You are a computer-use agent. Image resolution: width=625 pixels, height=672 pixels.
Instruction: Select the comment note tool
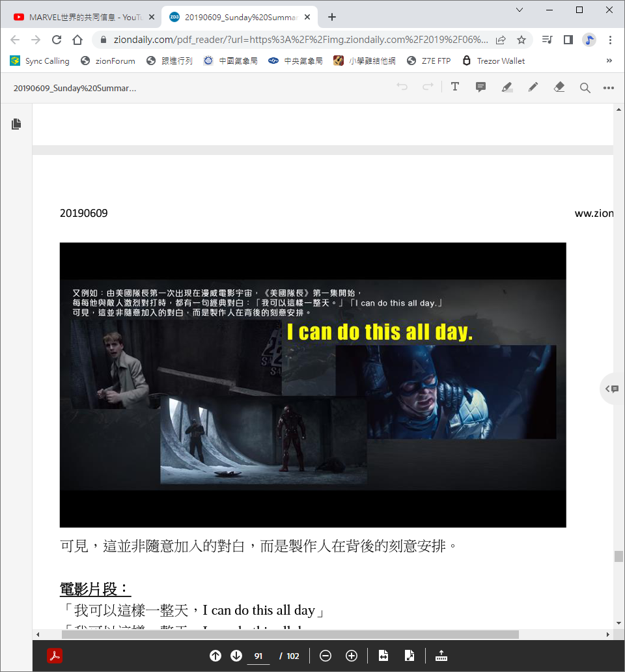[481, 87]
